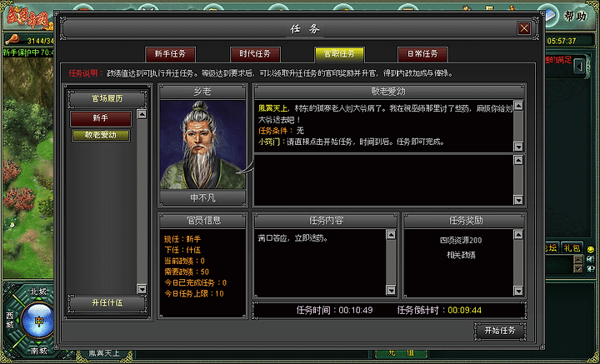This screenshot has width=600, height=364.
Task: Click the yellow smiley emoticon icon
Action: (x=591, y=249)
